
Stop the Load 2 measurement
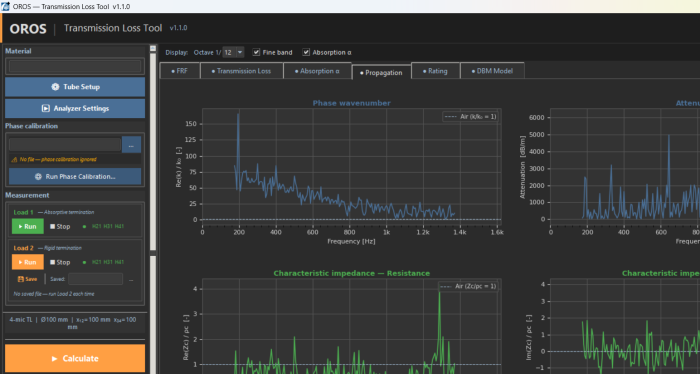click(60, 262)
